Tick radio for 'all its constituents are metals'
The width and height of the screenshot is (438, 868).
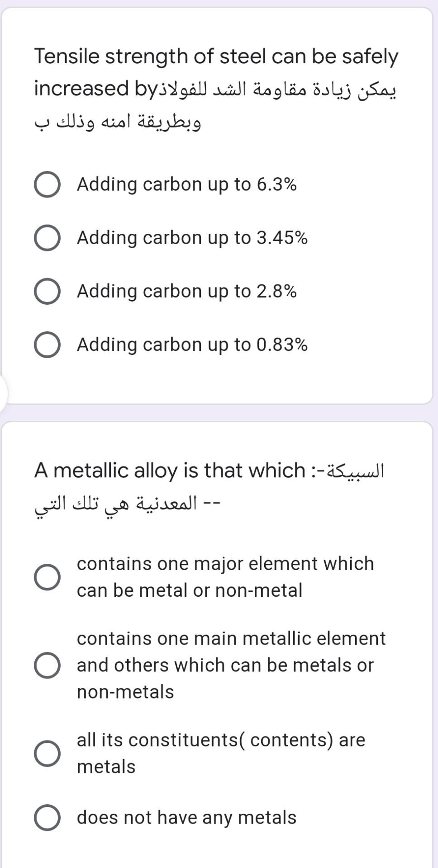47,753
